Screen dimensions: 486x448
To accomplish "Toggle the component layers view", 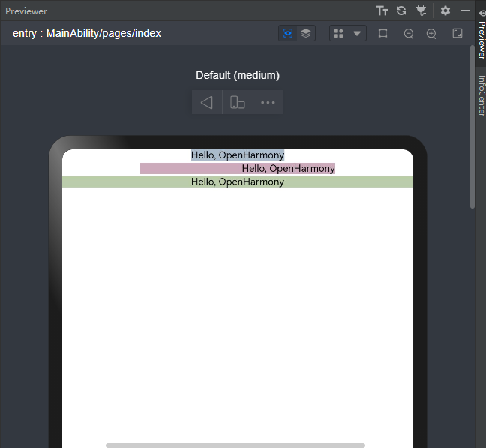I will point(306,33).
